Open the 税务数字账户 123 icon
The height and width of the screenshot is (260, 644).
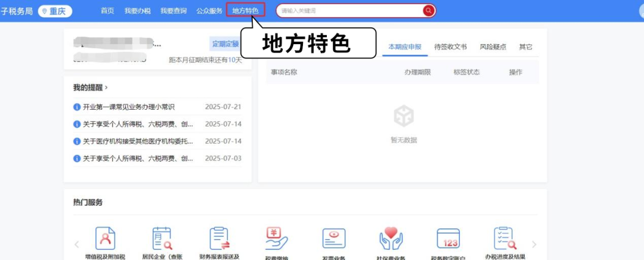click(x=448, y=239)
